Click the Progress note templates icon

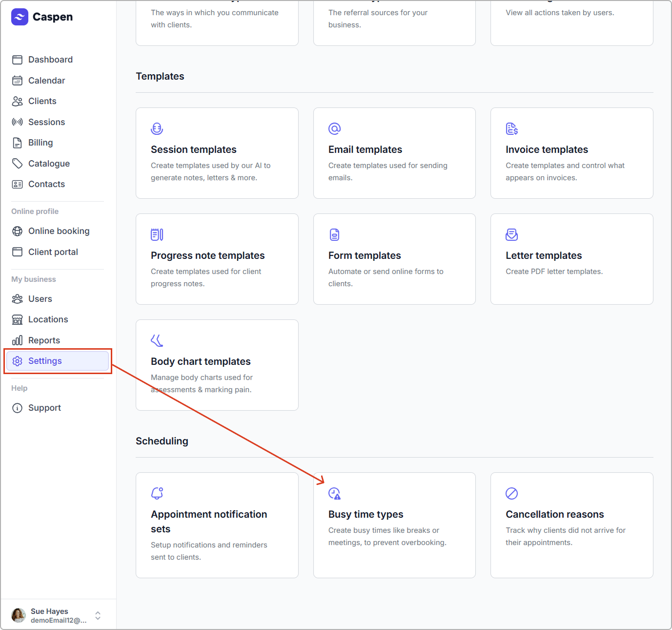pos(157,235)
